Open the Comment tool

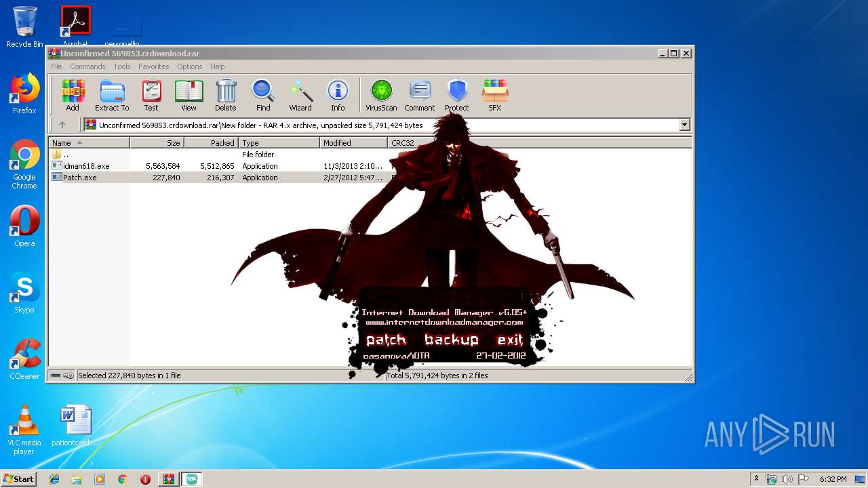click(420, 95)
